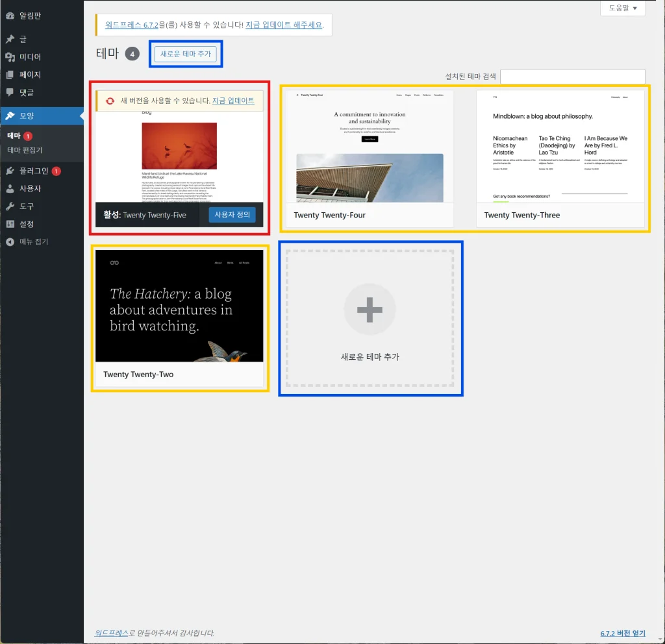Click the paintbrush icon beside 모양

coord(10,116)
